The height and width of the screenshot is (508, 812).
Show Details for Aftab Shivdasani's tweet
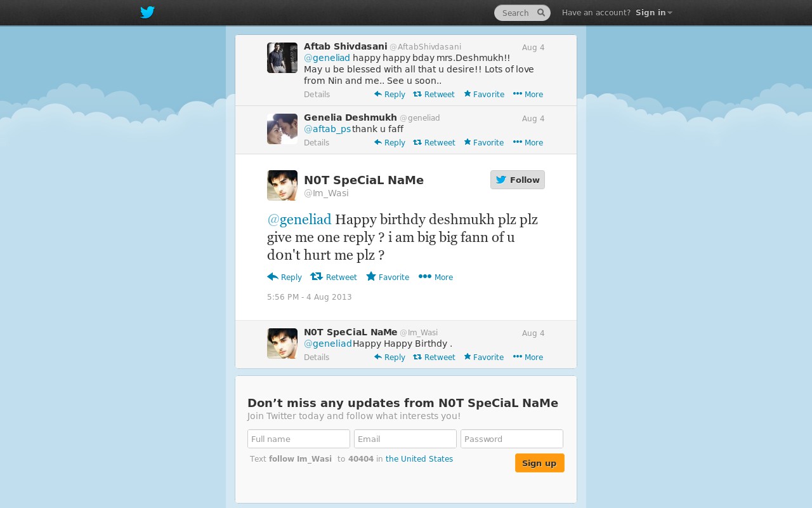[317, 95]
